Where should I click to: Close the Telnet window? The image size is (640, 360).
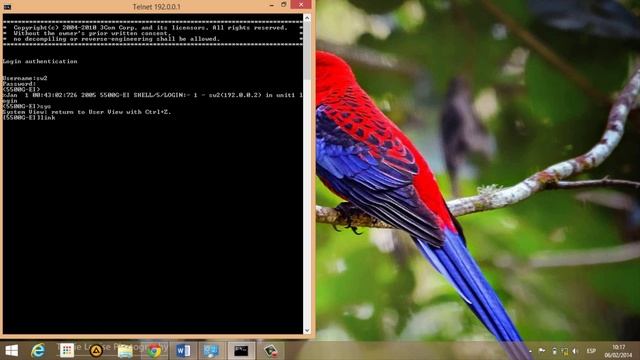[301, 5]
